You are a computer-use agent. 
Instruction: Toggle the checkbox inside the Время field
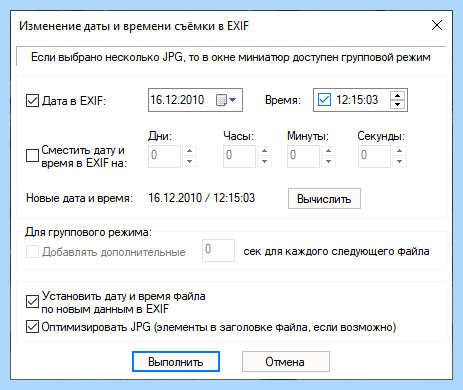pyautogui.click(x=324, y=100)
